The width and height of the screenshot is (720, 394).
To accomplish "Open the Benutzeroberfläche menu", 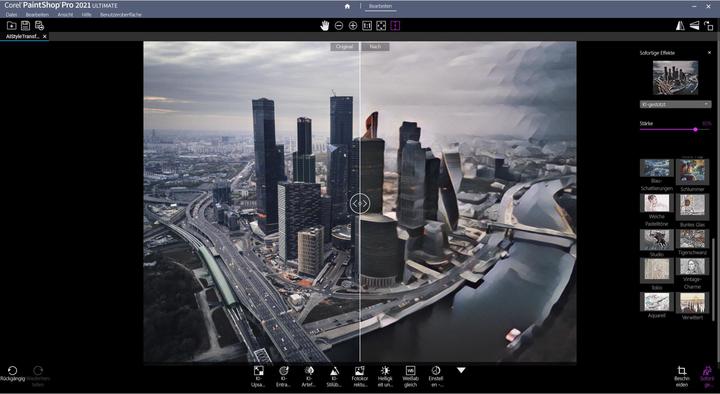I will 121,15.
